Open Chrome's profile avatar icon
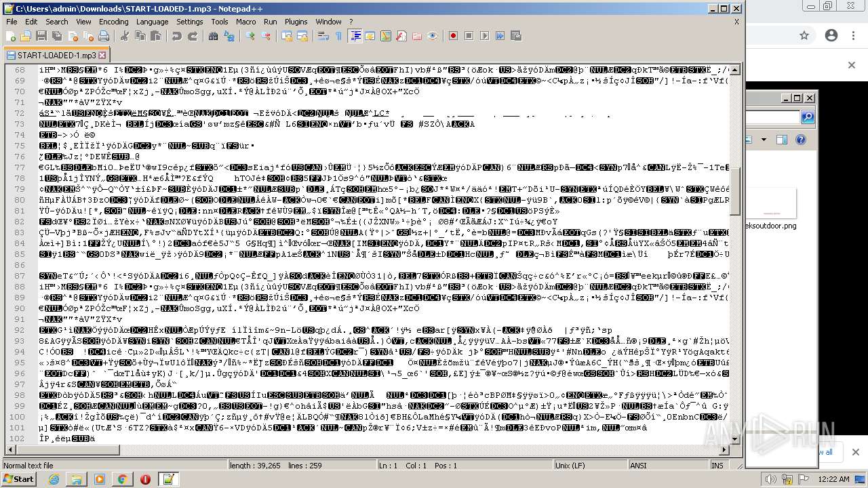The height and width of the screenshot is (488, 868). [x=831, y=35]
